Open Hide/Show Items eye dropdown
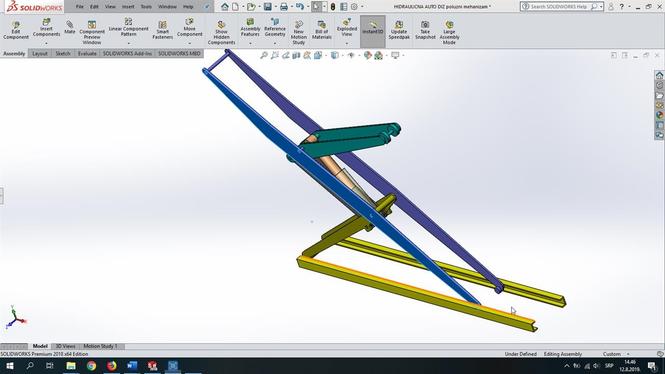The image size is (665, 374). [x=351, y=55]
